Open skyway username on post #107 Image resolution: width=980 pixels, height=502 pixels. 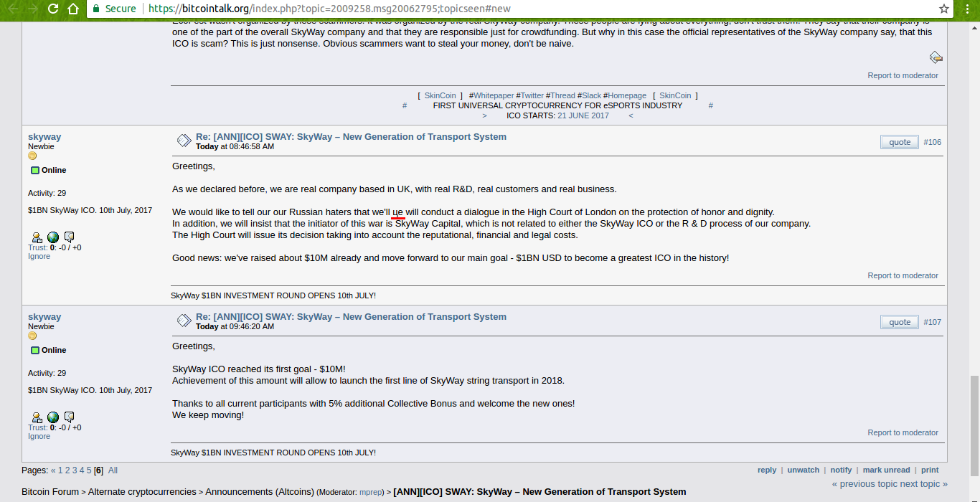point(44,316)
